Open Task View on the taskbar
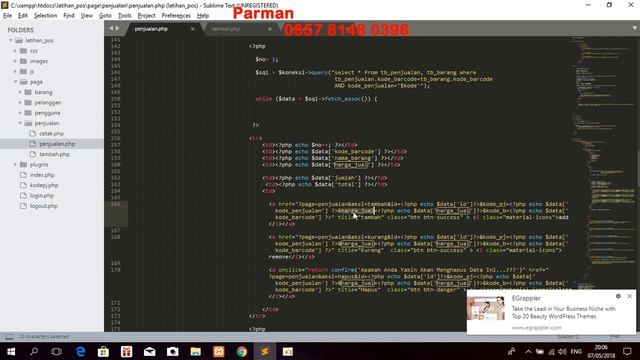This screenshot has width=640, height=360. click(56, 351)
